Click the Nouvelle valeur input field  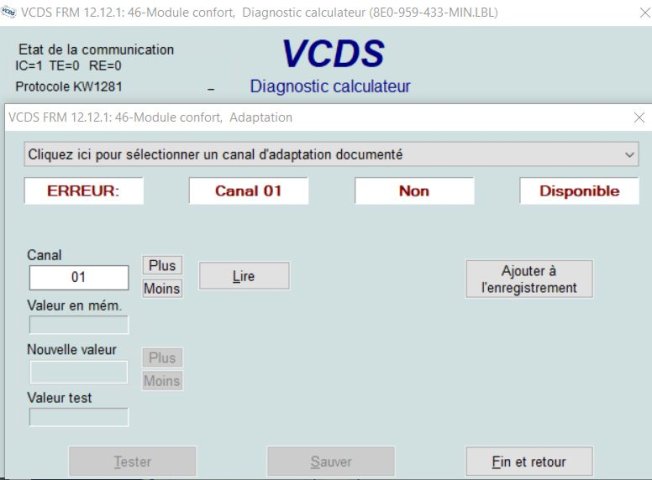point(79,372)
